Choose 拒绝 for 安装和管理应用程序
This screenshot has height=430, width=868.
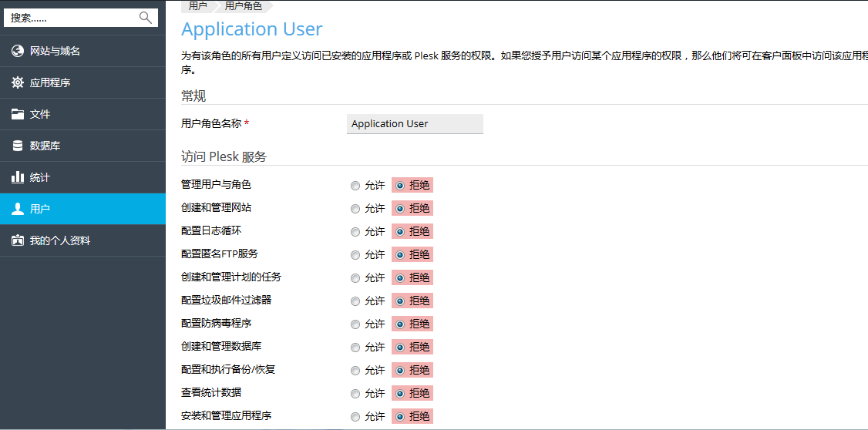tap(400, 417)
